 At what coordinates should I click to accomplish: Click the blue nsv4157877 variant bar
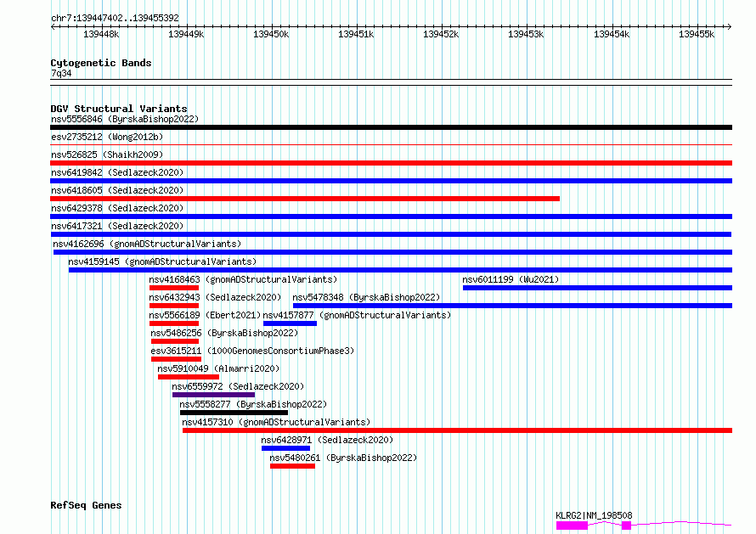[290, 323]
